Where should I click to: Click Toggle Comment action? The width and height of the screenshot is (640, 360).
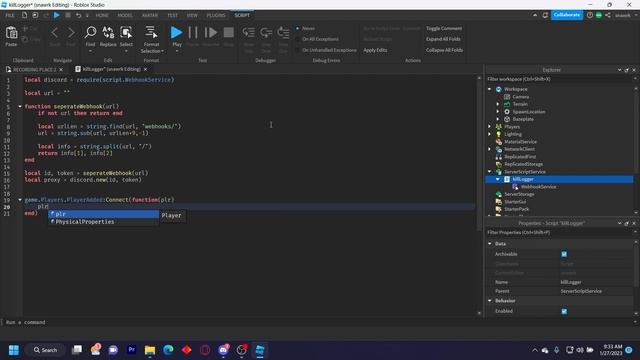[x=444, y=28]
